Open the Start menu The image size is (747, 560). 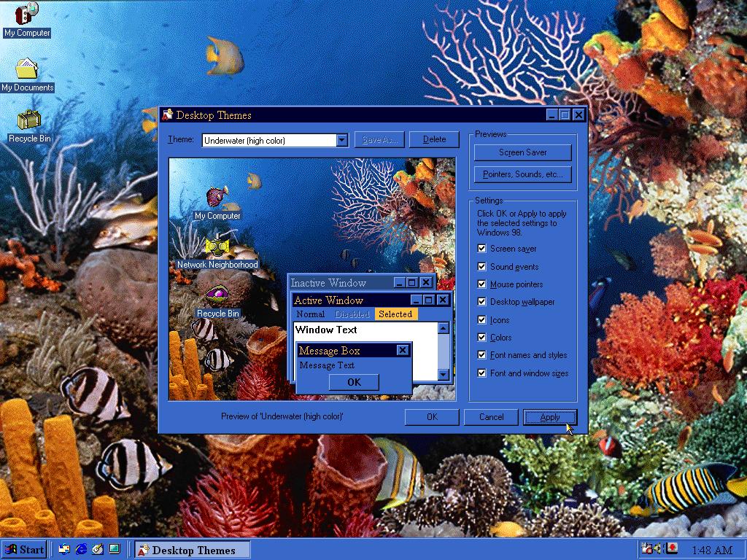coord(25,550)
